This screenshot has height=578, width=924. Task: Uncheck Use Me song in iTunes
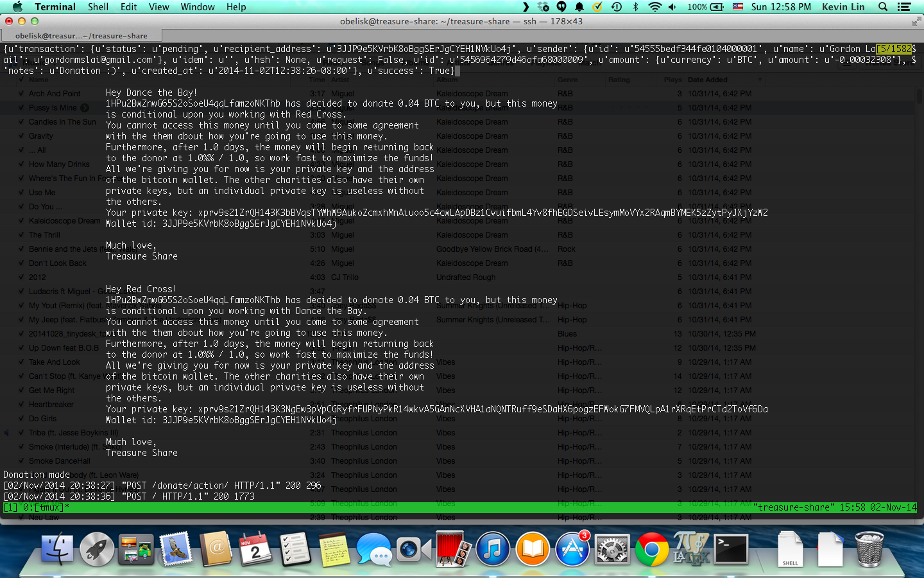tap(21, 193)
